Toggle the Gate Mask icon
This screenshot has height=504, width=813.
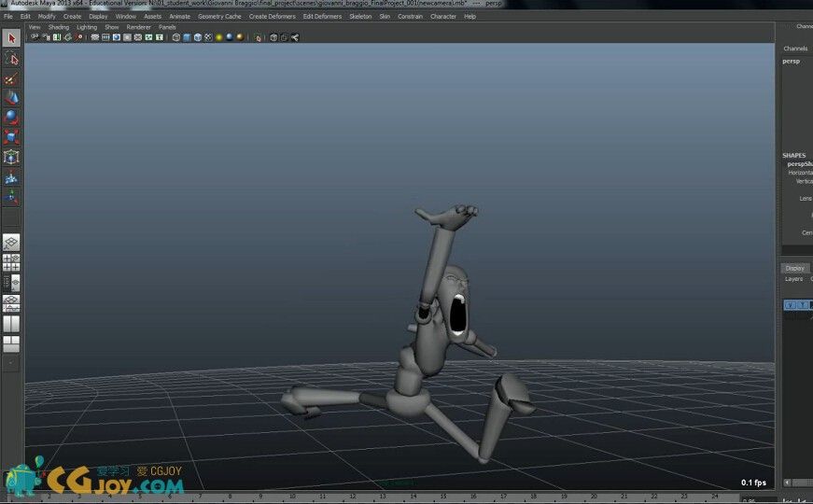(x=128, y=37)
